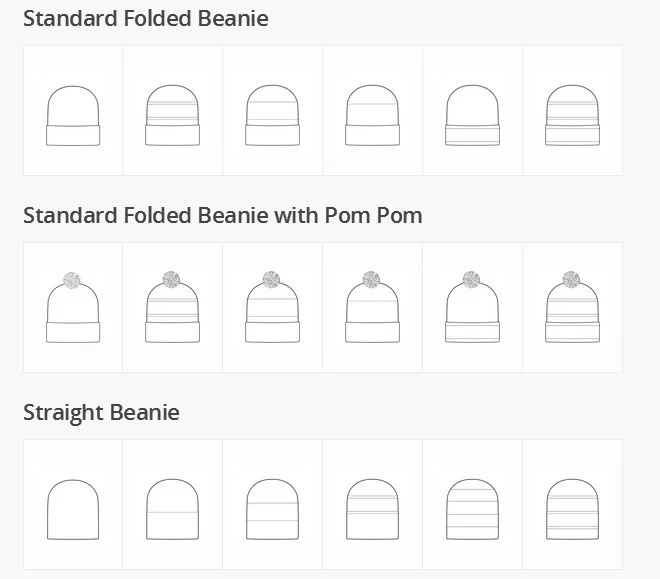Pick the sixth Pom Pom beanie design
The width and height of the screenshot is (660, 579).
click(x=573, y=309)
